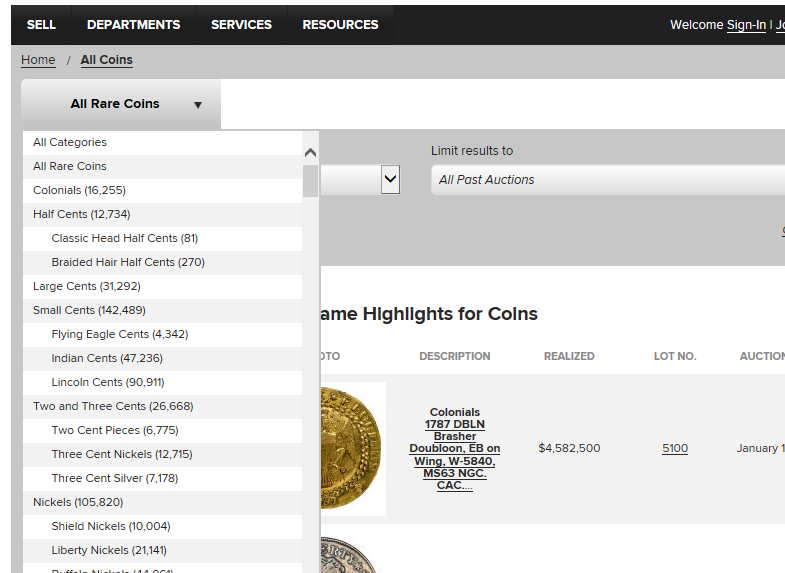Click the REALIZED column header
Image resolution: width=785 pixels, height=573 pixels.
[x=569, y=356]
